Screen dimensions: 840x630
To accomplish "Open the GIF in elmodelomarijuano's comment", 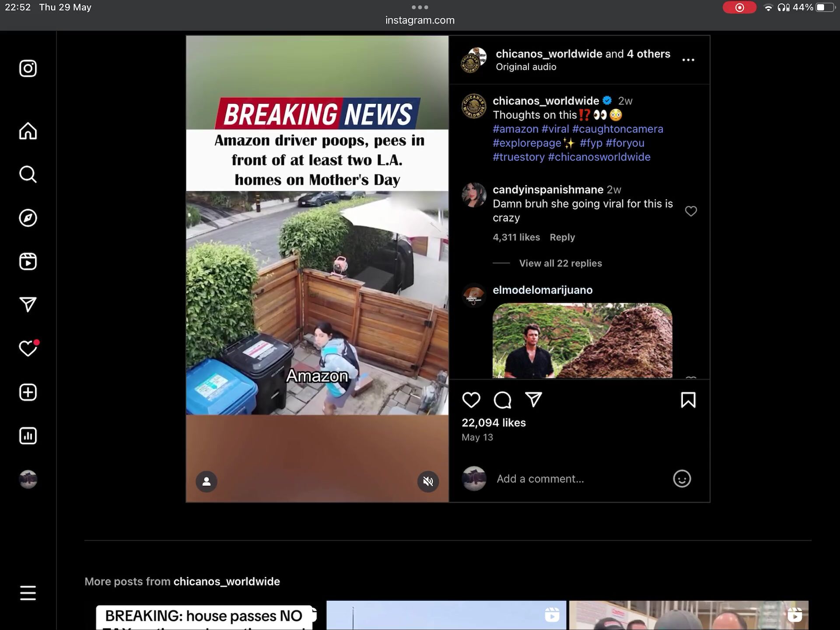I will click(x=582, y=341).
